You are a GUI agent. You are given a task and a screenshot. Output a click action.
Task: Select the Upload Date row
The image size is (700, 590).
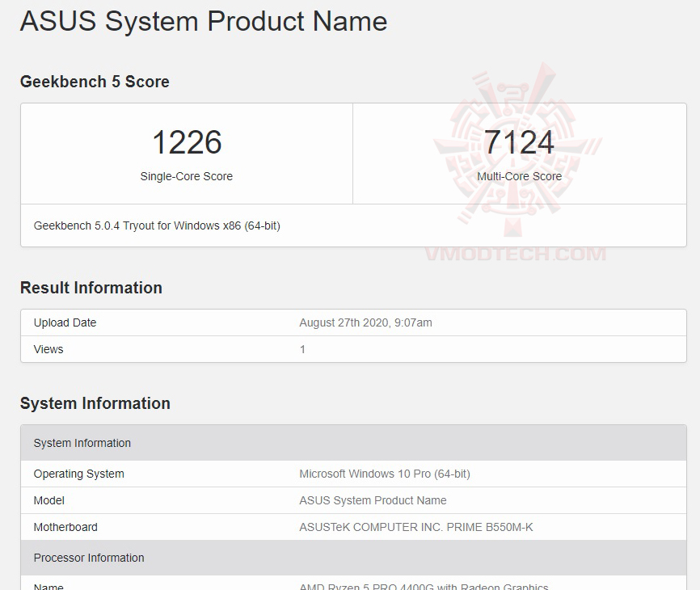pos(350,322)
